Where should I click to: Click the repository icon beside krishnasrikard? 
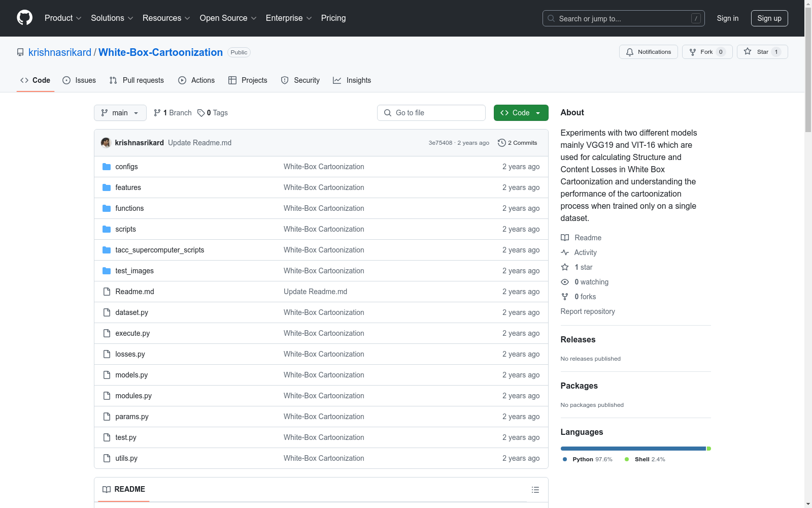[x=20, y=52]
